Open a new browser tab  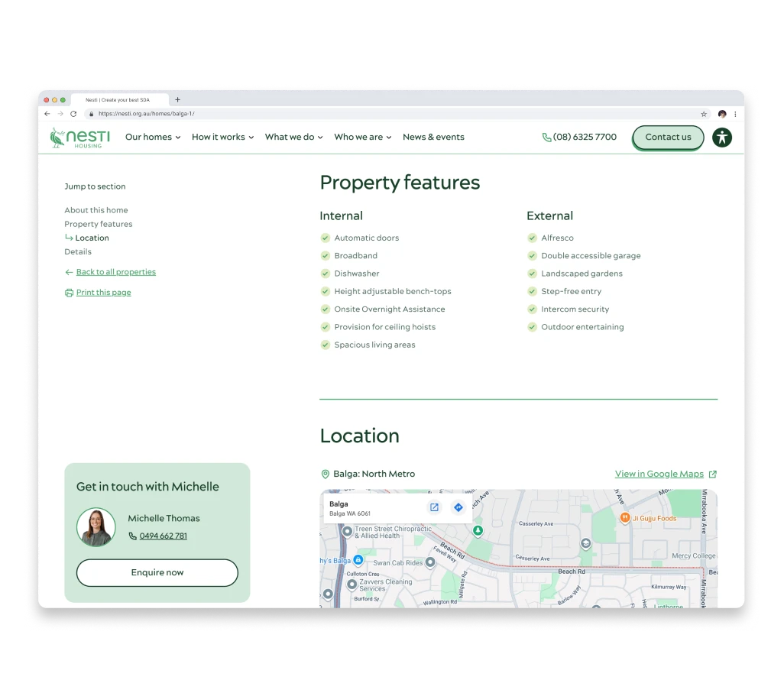click(177, 99)
